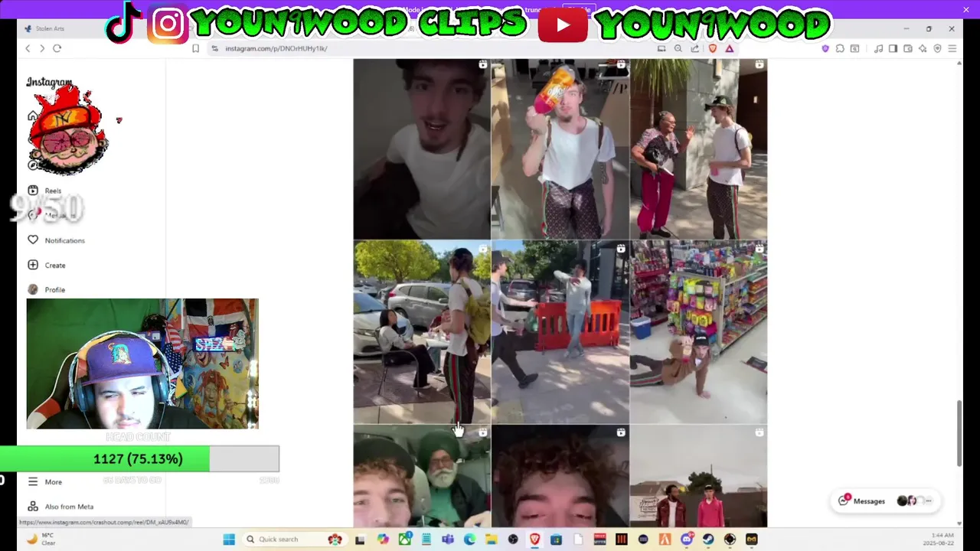Click the page vertical scrollbar thumb
980x551 pixels.
pyautogui.click(x=959, y=433)
